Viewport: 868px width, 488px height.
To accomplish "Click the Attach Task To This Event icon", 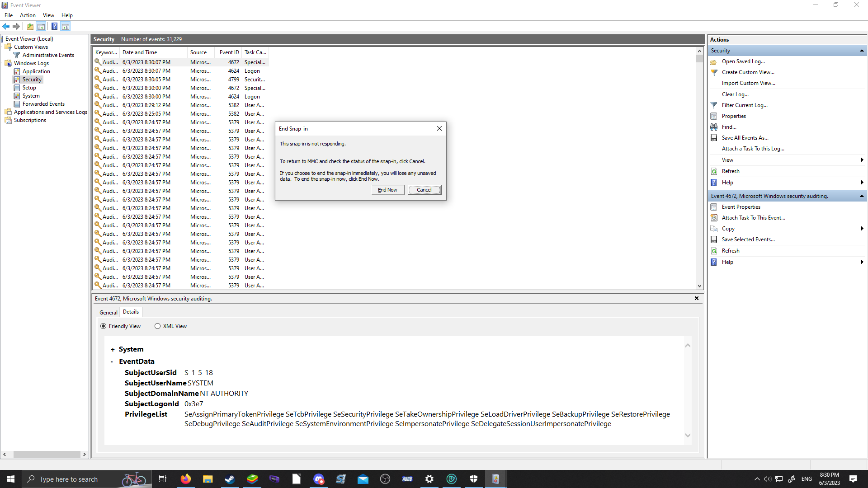I will pos(714,218).
